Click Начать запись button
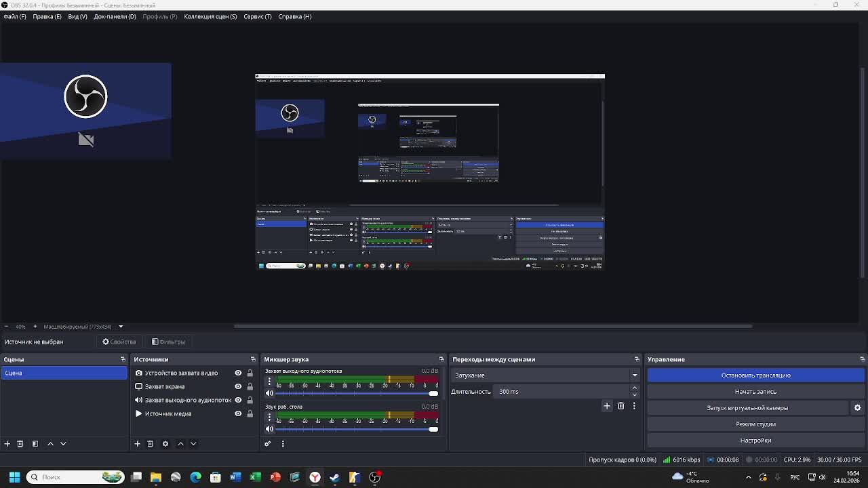Screen dimensions: 868x488 tap(756, 392)
